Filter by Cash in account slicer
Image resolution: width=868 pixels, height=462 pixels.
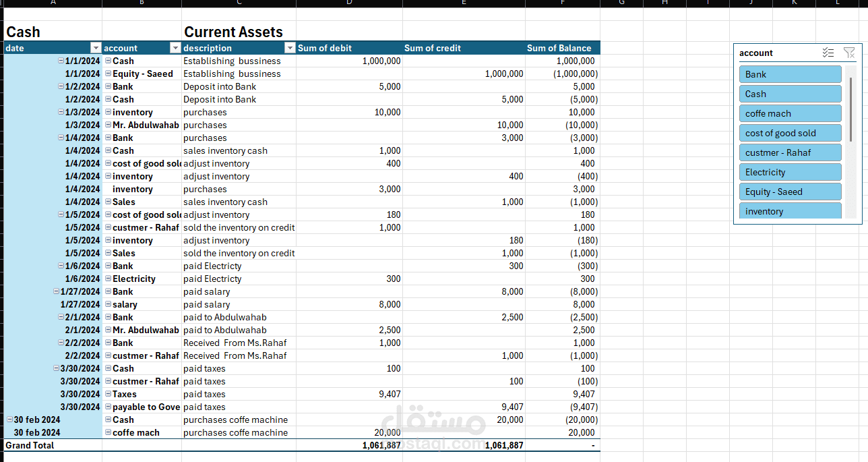[x=790, y=94]
